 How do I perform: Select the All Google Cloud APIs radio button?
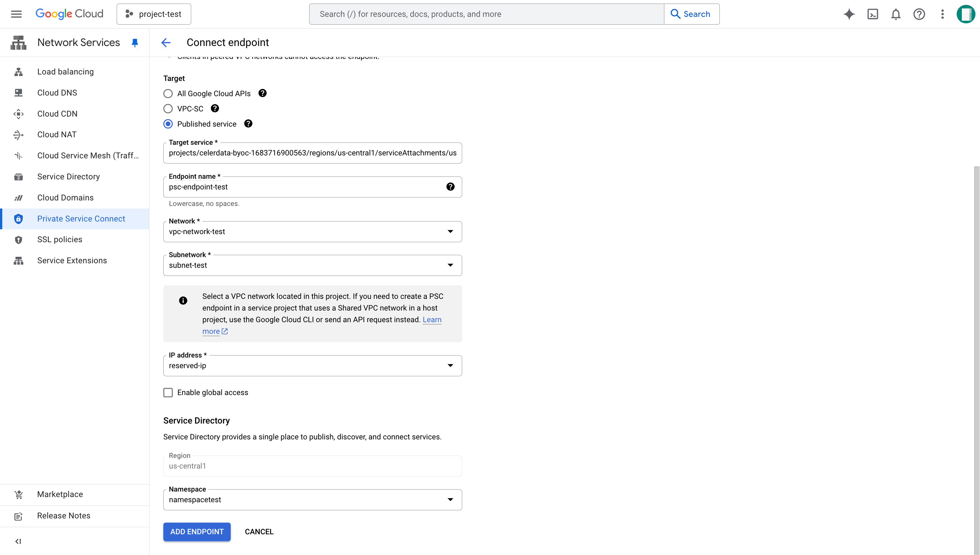pos(168,94)
